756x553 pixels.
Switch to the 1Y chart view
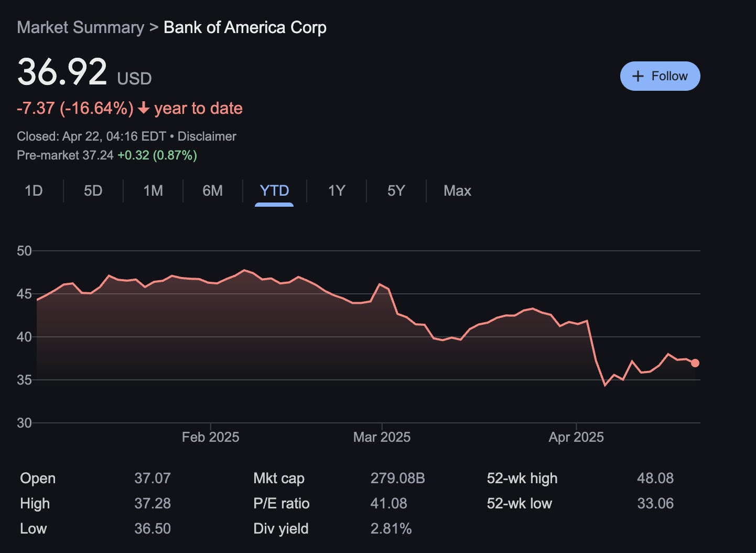[336, 191]
